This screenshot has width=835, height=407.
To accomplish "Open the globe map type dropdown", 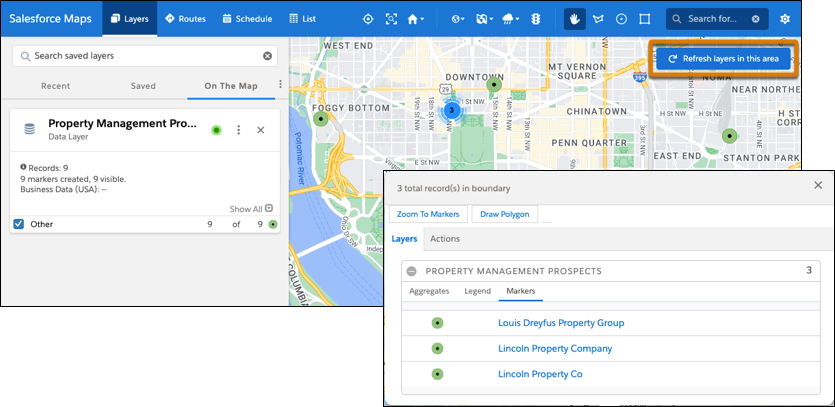I will point(457,19).
